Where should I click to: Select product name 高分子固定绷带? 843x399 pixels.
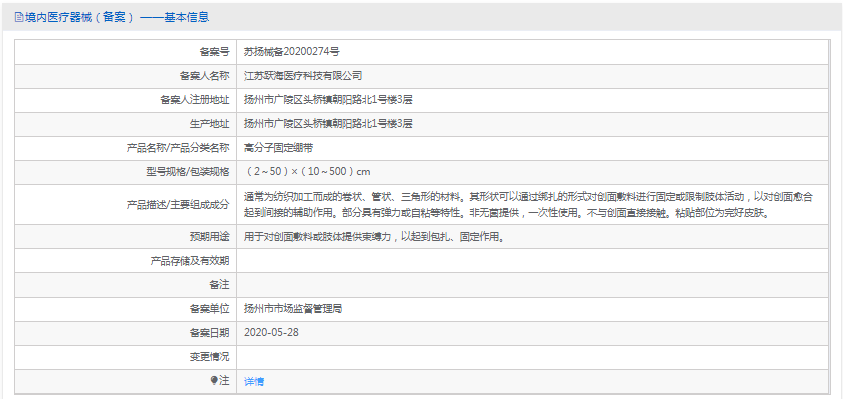coord(278,148)
